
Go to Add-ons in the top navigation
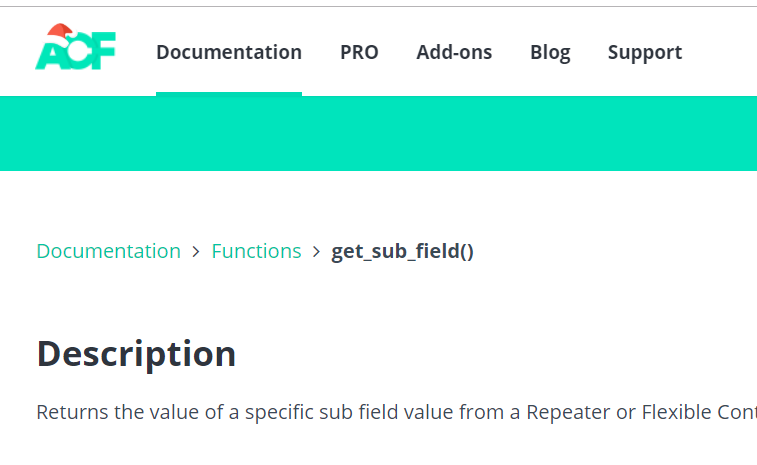pyautogui.click(x=454, y=53)
